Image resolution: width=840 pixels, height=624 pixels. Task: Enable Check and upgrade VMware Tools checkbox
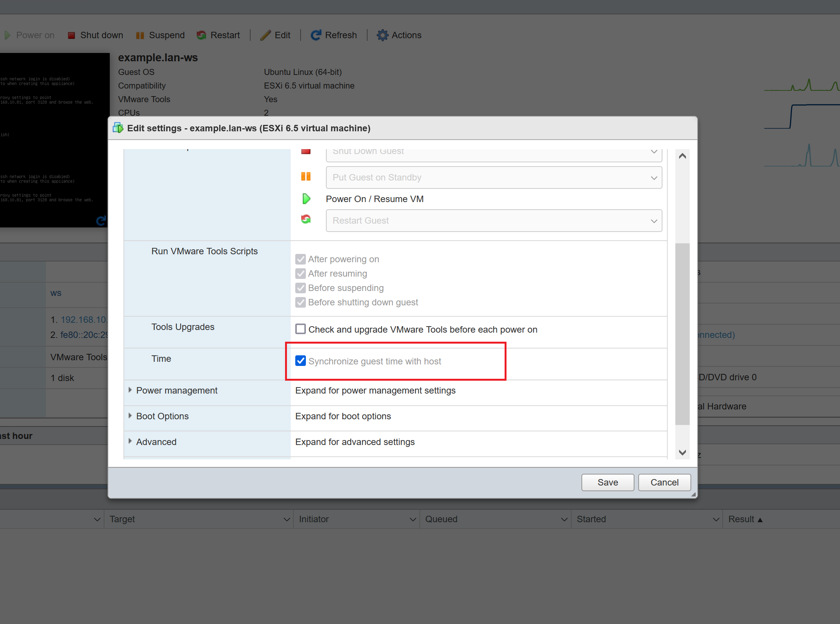(x=301, y=329)
